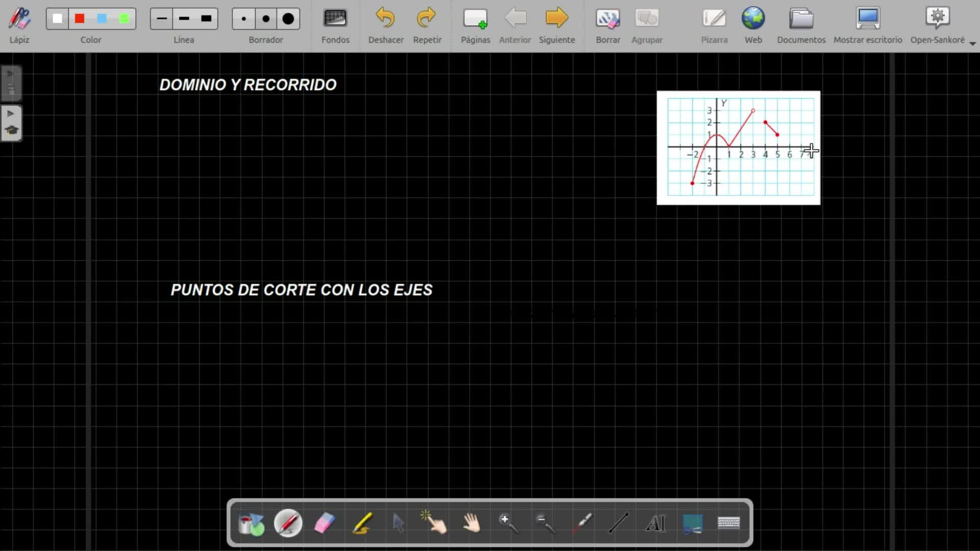Select the thickest line width option
This screenshot has width=980, height=551.
tap(206, 19)
